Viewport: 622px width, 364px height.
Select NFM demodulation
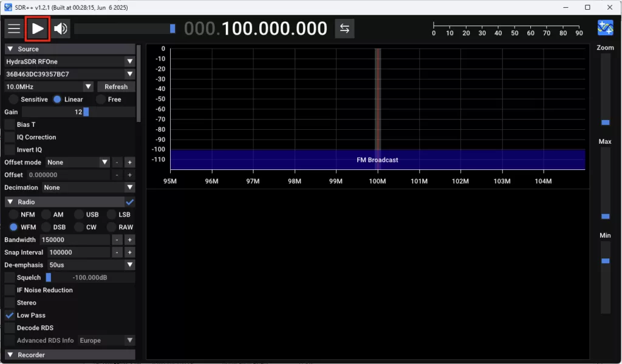(x=13, y=214)
